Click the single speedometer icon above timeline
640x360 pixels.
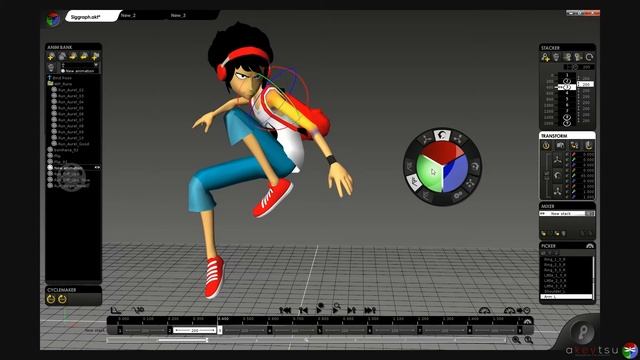point(484,311)
